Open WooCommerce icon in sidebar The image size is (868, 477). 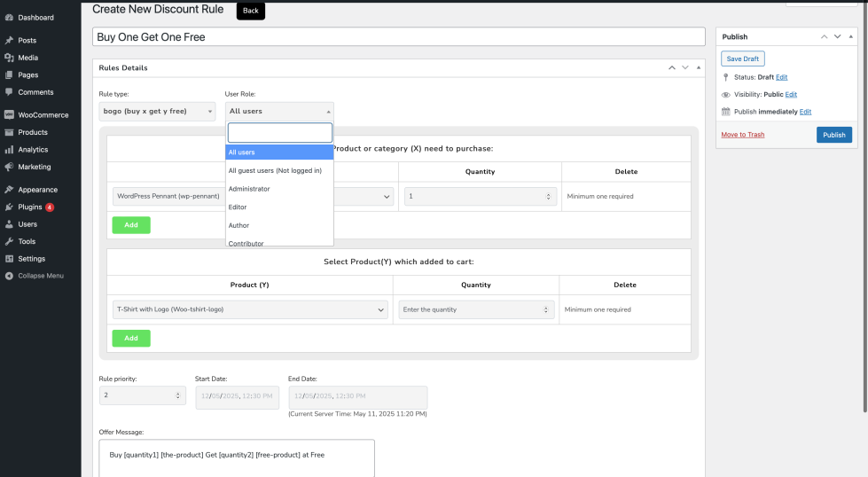(x=9, y=115)
